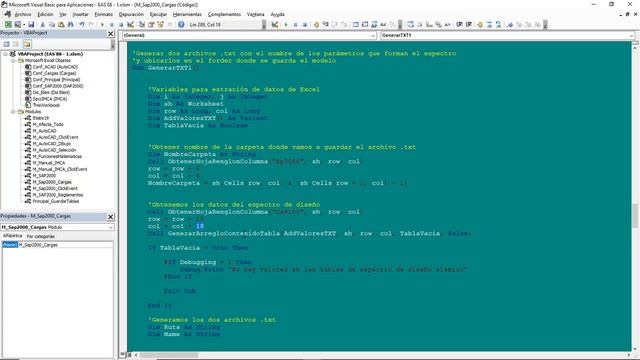The image size is (640, 360).
Task: Switch to the Por categorías tab
Action: pyautogui.click(x=40, y=236)
